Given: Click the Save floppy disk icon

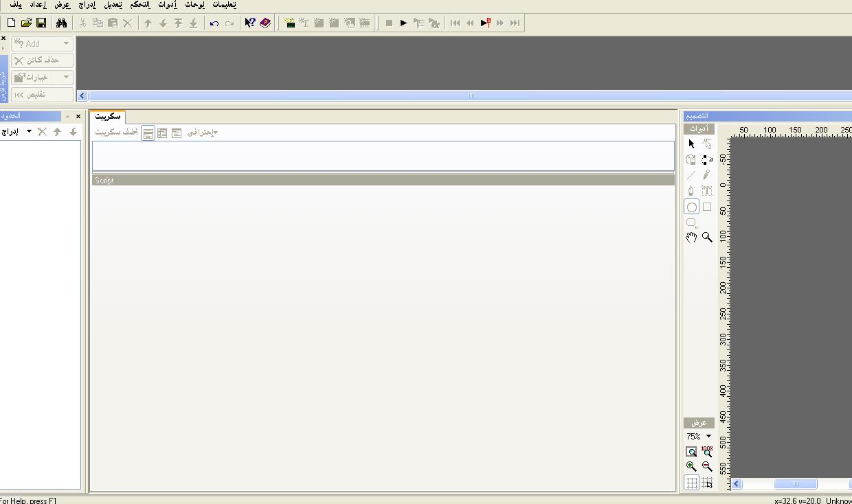Looking at the screenshot, I should point(41,23).
